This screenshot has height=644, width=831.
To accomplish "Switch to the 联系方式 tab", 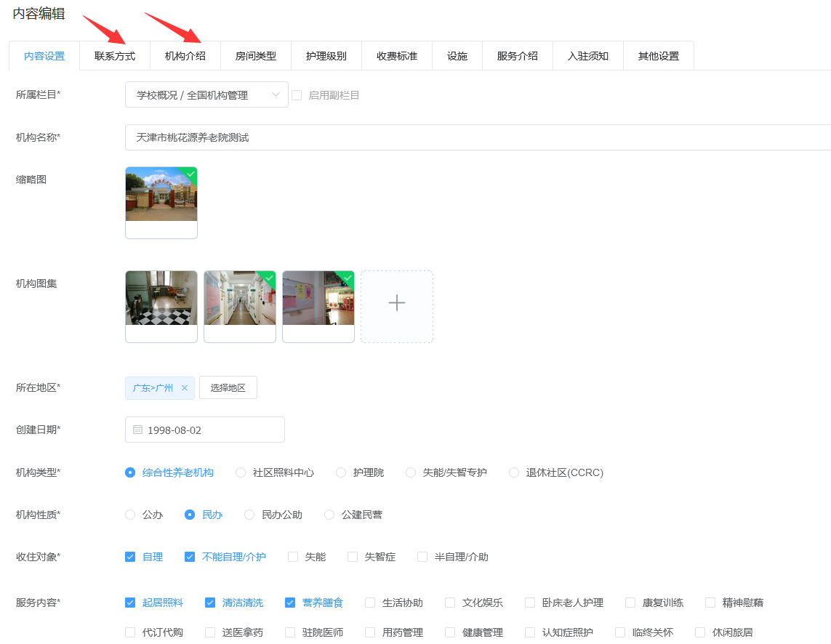I will pyautogui.click(x=114, y=55).
